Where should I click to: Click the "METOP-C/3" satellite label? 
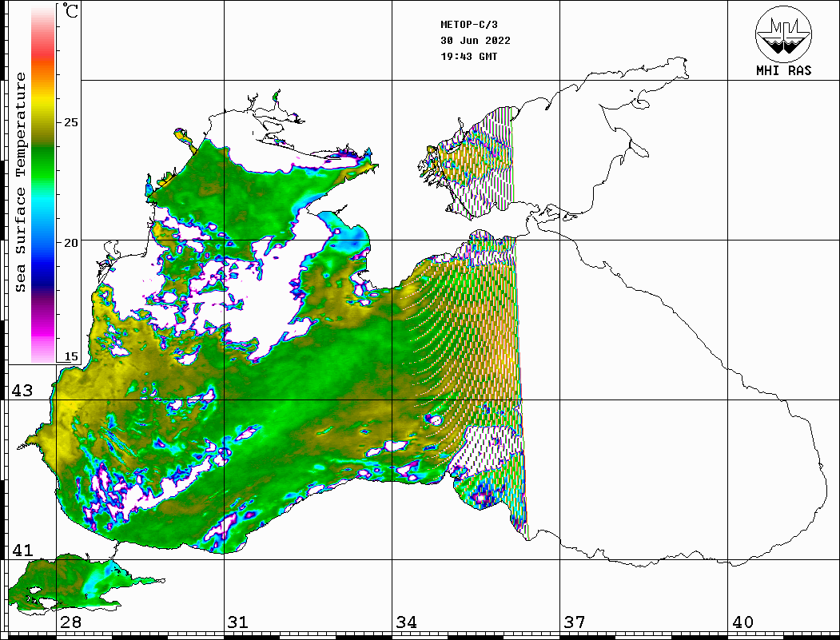[469, 25]
